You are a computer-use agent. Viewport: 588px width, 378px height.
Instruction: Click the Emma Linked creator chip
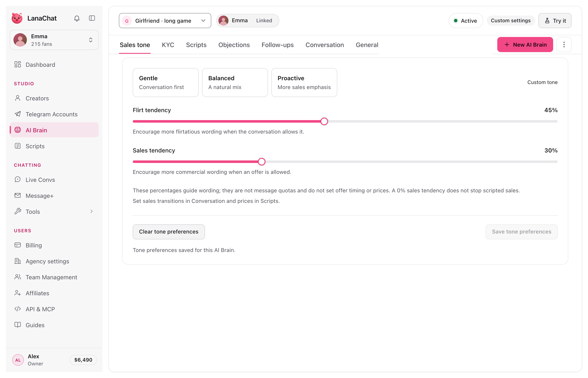tap(247, 21)
